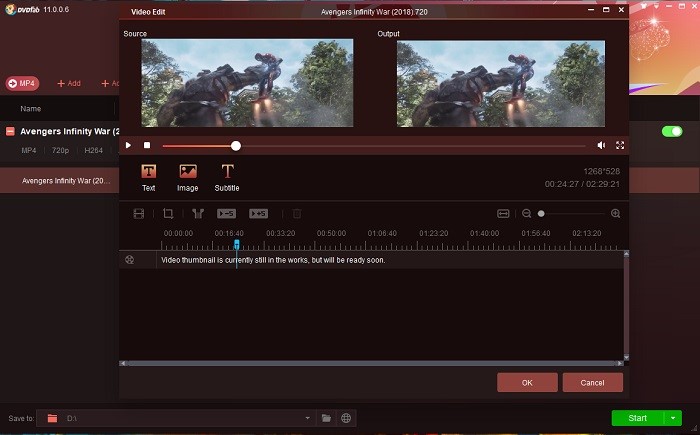The height and width of the screenshot is (435, 700).
Task: Move the playback progress slider knob
Action: coord(236,146)
